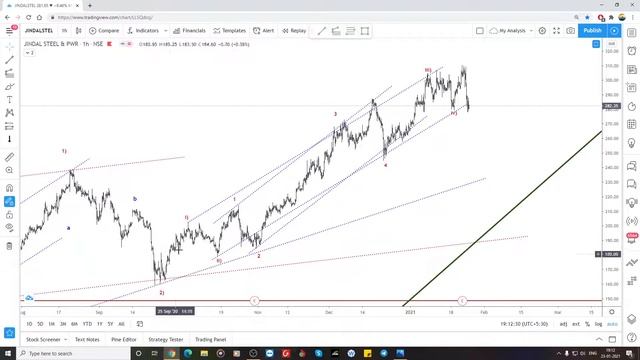Open the Strategy Tester tab
This screenshot has width=640, height=360.
coord(166,340)
